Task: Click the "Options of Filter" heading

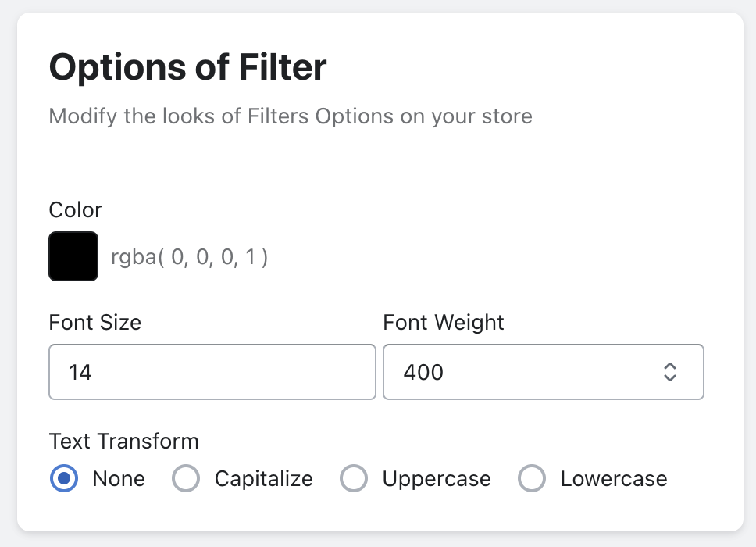Action: click(x=187, y=68)
